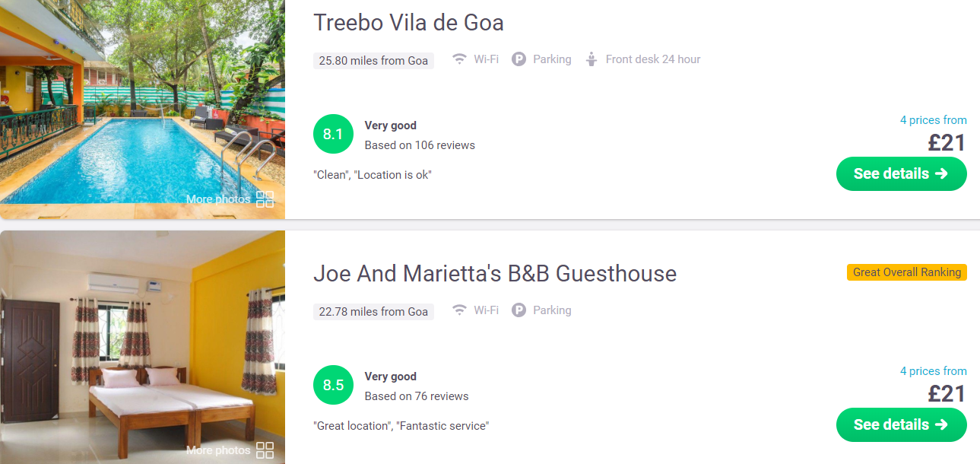980x464 pixels.
Task: Click Wi-Fi icon for Joe And Marietta's Guesthouse
Action: pyautogui.click(x=459, y=310)
